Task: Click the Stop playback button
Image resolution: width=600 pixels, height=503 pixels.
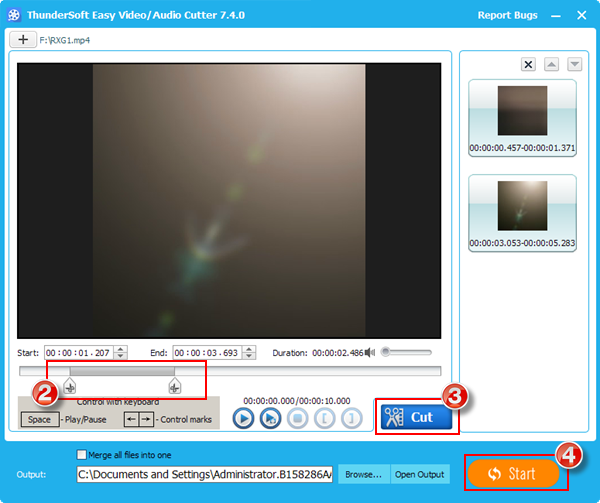Action: (x=297, y=419)
